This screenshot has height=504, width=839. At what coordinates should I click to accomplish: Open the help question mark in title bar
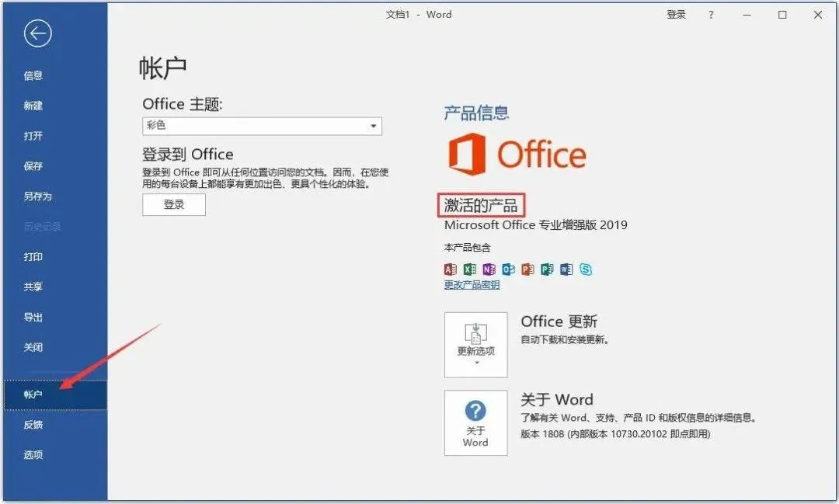tap(711, 15)
